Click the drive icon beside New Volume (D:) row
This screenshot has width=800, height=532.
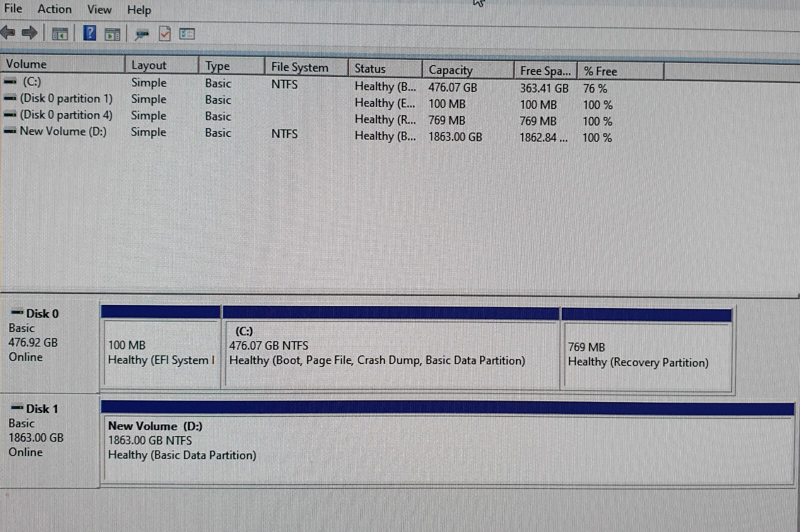coord(10,131)
